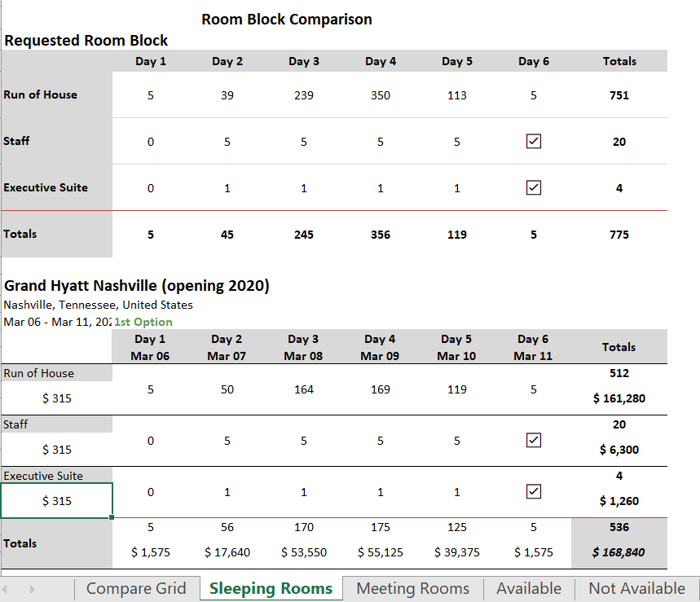Go to the Not Available sheet tab
Viewport: 700px width, 602px height.
(x=636, y=588)
